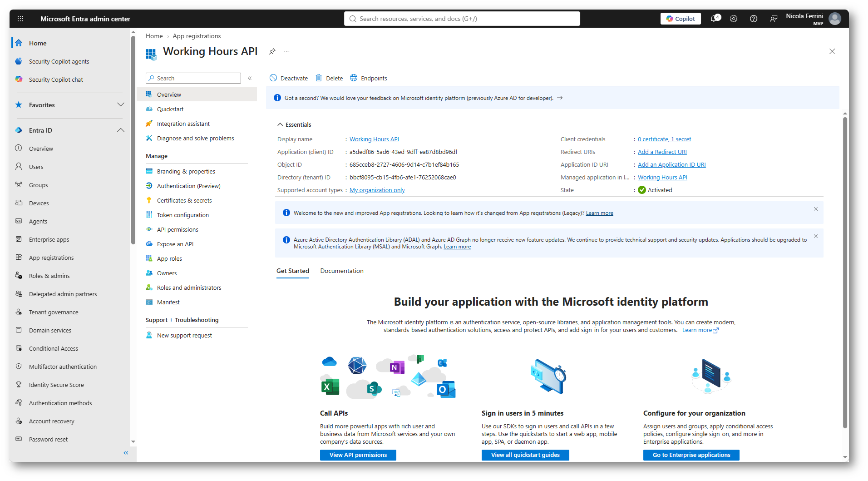This screenshot has width=868, height=481.
Task: Expand the Favorites section chevron
Action: [x=121, y=105]
